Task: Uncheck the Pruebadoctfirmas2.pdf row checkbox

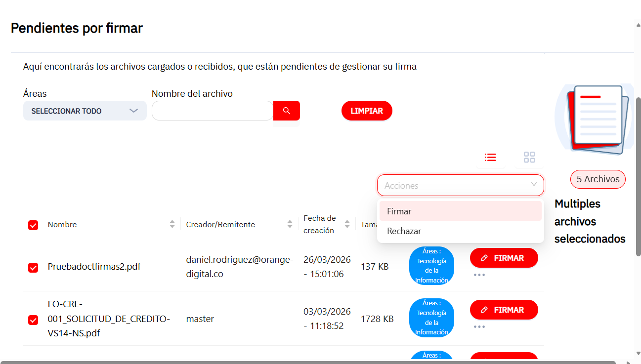Action: [x=33, y=267]
